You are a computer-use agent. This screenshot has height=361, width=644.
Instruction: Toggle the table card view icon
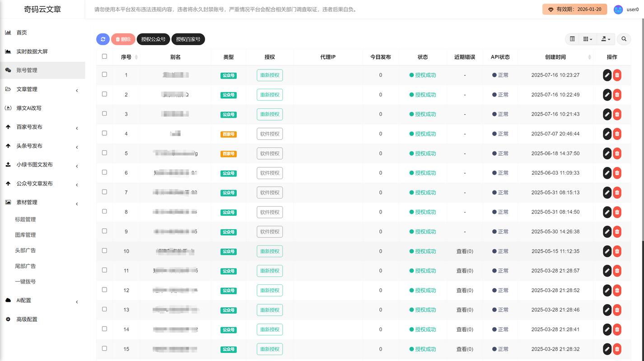click(x=572, y=39)
